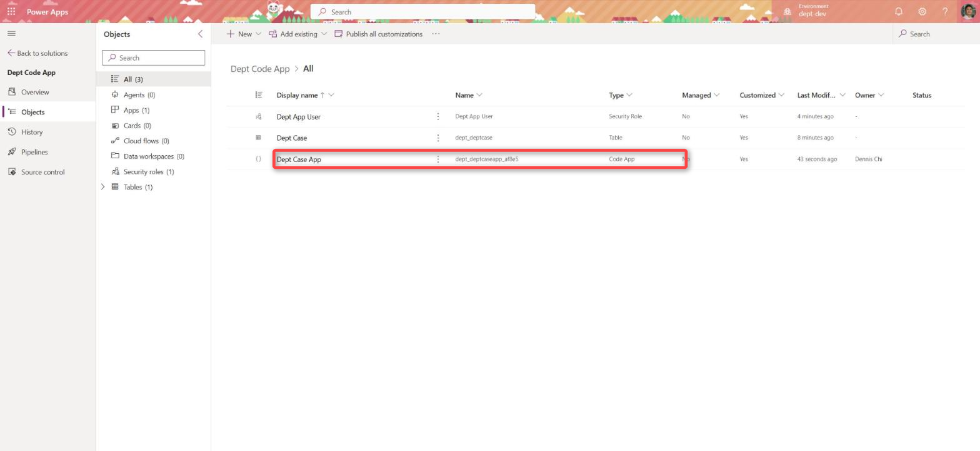Click the list search box at right
The width and height of the screenshot is (980, 451).
pos(936,34)
